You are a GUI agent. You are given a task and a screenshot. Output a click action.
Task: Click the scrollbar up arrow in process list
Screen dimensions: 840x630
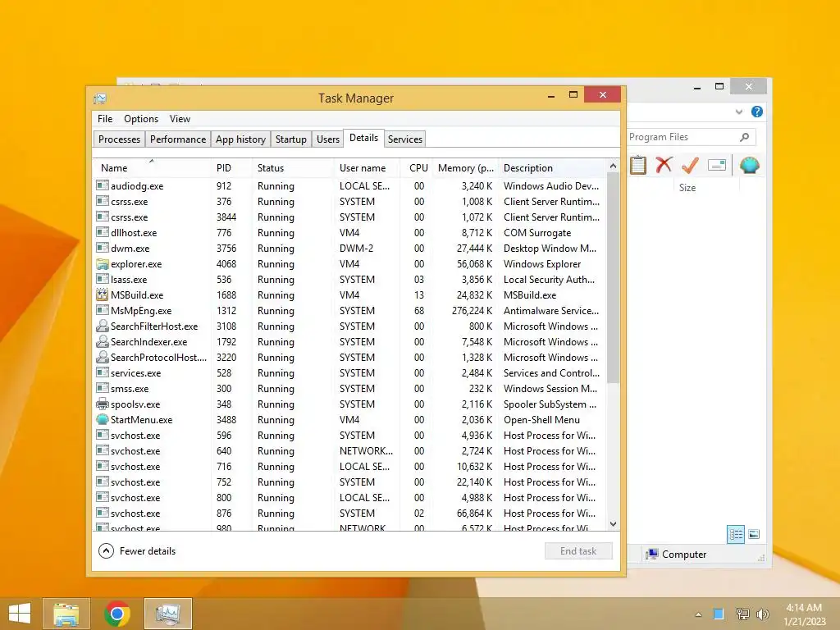click(614, 166)
